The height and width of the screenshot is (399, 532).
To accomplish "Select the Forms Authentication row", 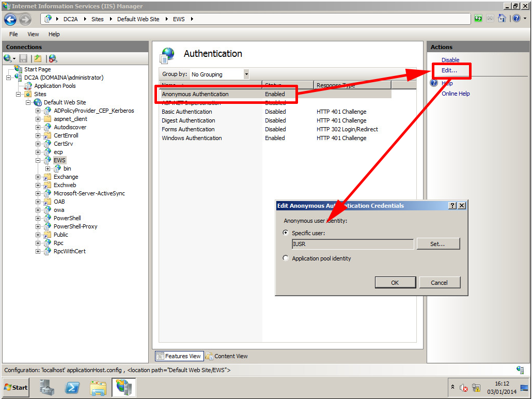I will pos(275,129).
